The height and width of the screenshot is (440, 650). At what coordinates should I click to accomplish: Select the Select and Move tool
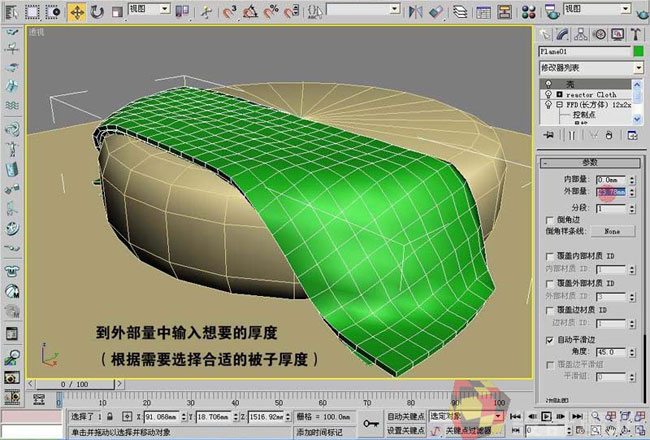[77, 12]
